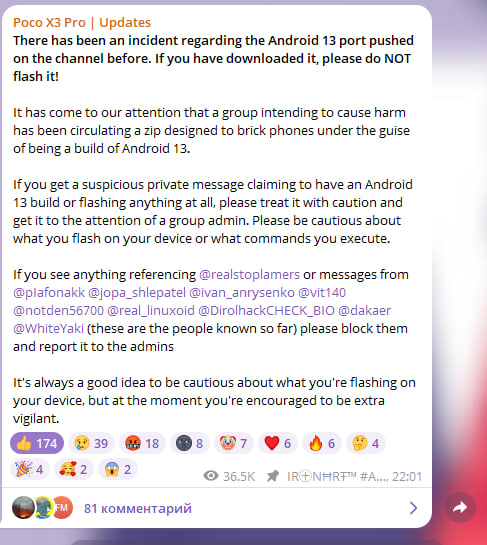The height and width of the screenshot is (545, 487).
Task: Pick the screaming face reaction with 2
Action: tap(118, 469)
